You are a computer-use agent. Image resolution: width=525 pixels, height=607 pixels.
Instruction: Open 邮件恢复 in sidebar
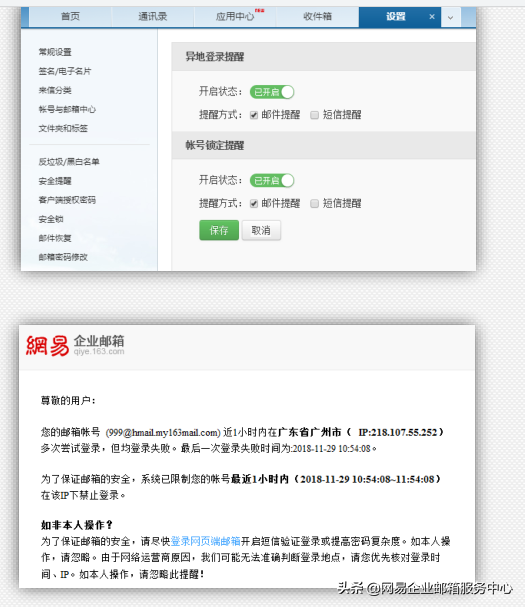(x=55, y=238)
